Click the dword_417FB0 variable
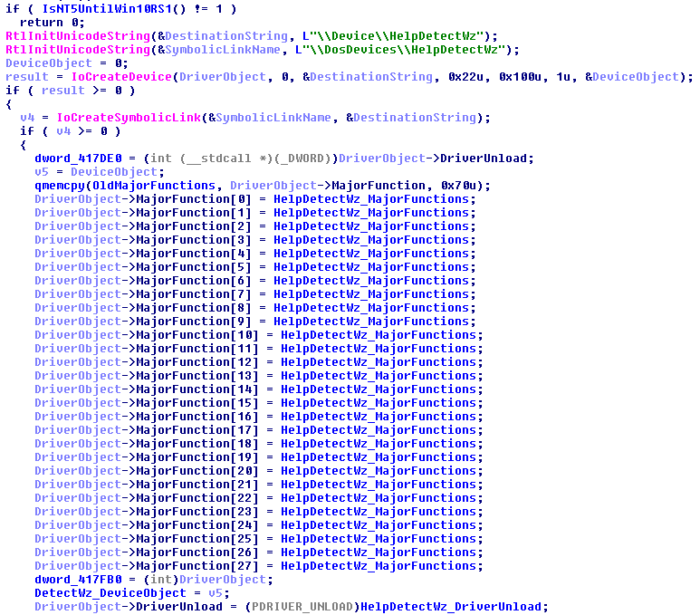 [x=78, y=580]
